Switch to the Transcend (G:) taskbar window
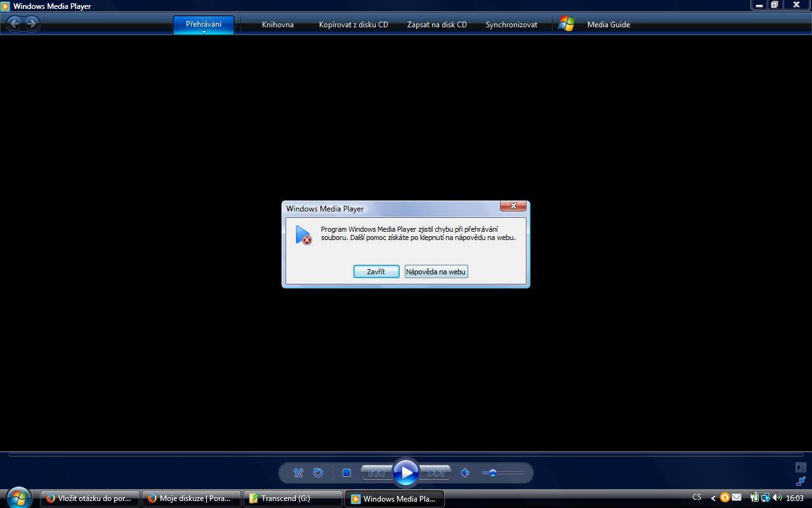The width and height of the screenshot is (812, 508). pos(293,498)
